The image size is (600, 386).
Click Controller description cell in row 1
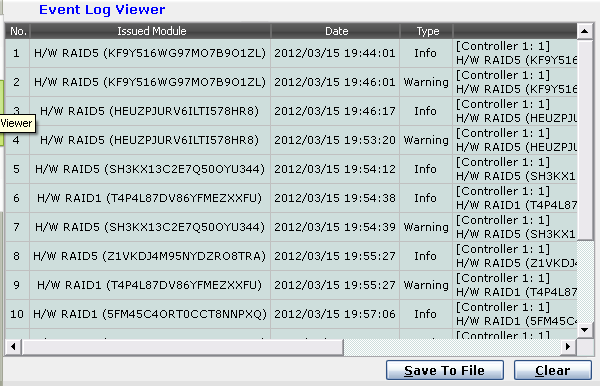point(515,53)
